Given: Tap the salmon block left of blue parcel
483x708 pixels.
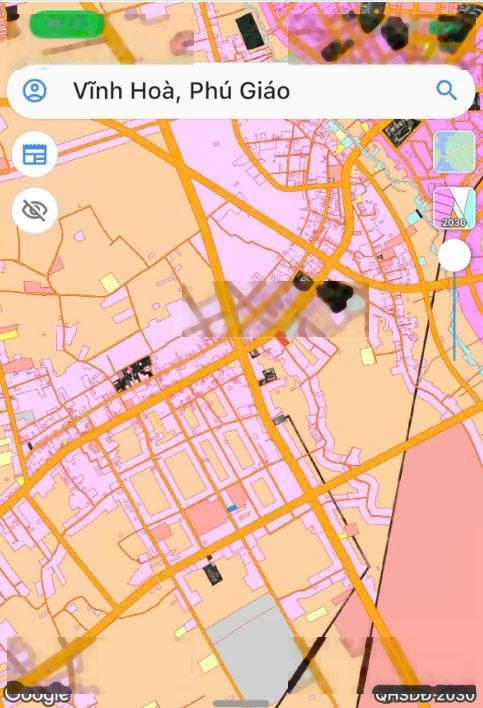Looking at the screenshot, I should 206,517.
